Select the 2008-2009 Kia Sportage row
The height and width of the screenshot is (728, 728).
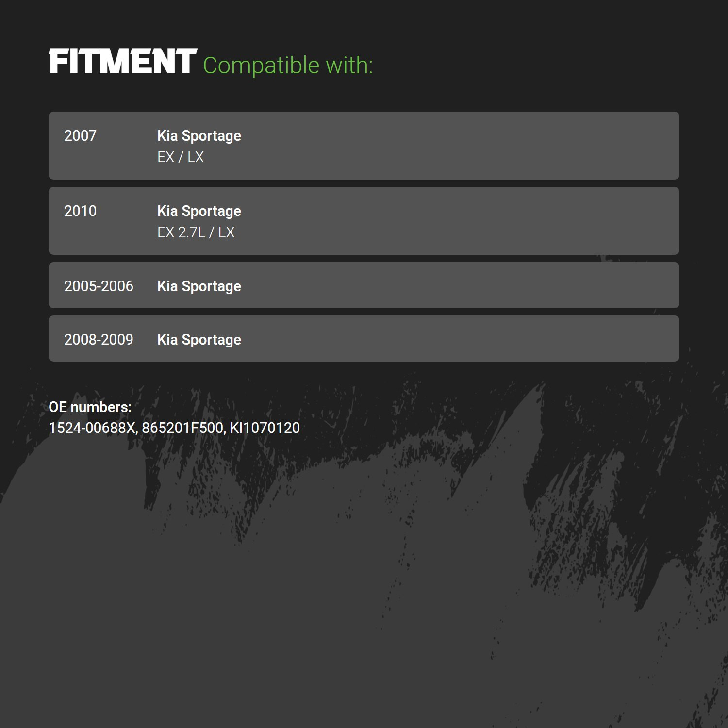[x=364, y=339]
